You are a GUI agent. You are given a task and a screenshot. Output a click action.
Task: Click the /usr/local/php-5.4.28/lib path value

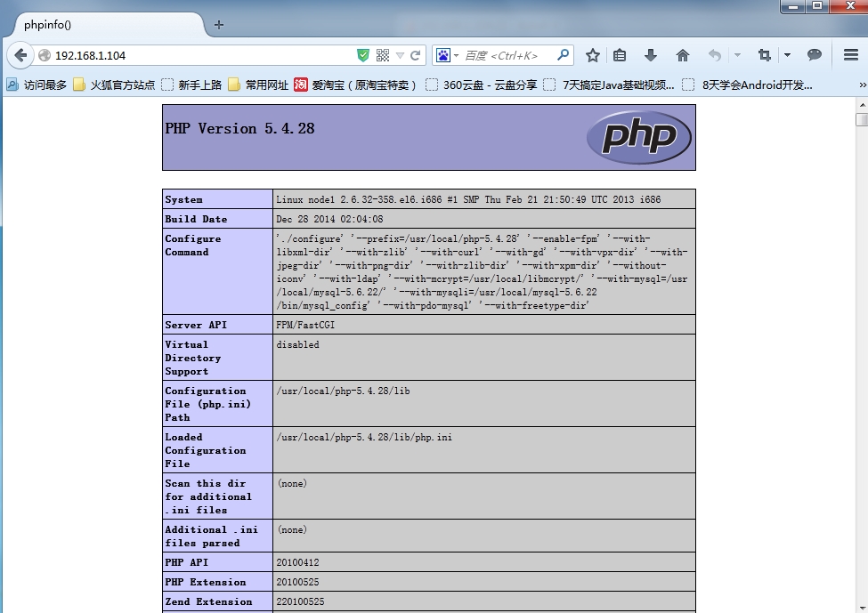click(344, 391)
